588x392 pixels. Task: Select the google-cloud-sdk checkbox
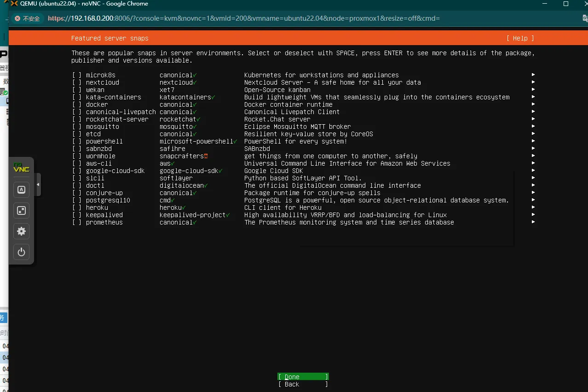pos(77,171)
